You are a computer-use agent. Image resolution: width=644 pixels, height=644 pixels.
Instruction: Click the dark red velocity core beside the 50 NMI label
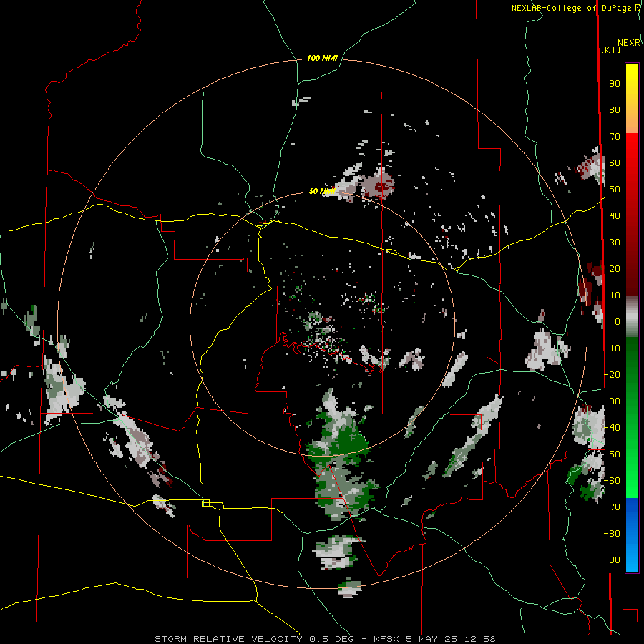point(382,187)
